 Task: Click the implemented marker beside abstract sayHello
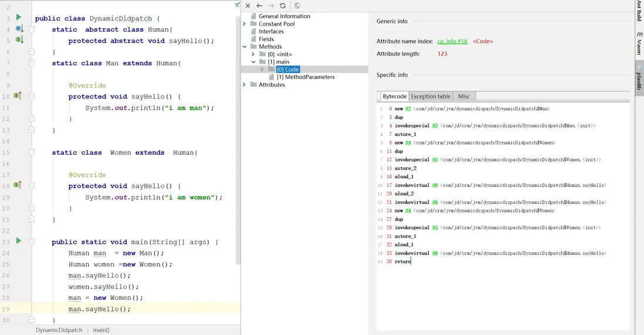19,40
